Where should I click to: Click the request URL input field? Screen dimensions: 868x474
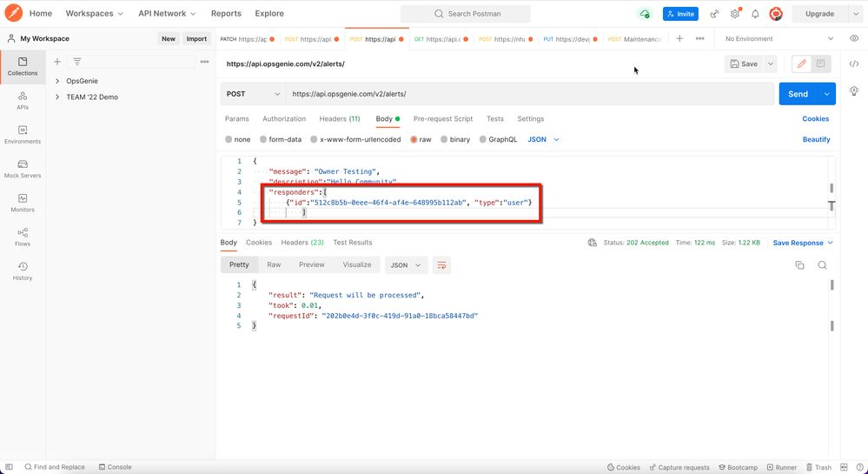pos(530,94)
